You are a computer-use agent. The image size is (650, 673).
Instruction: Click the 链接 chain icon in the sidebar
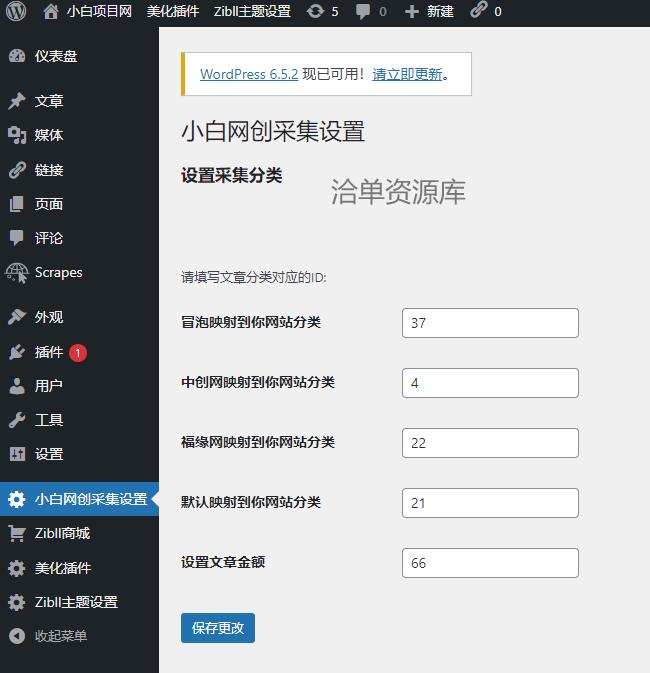(17, 170)
